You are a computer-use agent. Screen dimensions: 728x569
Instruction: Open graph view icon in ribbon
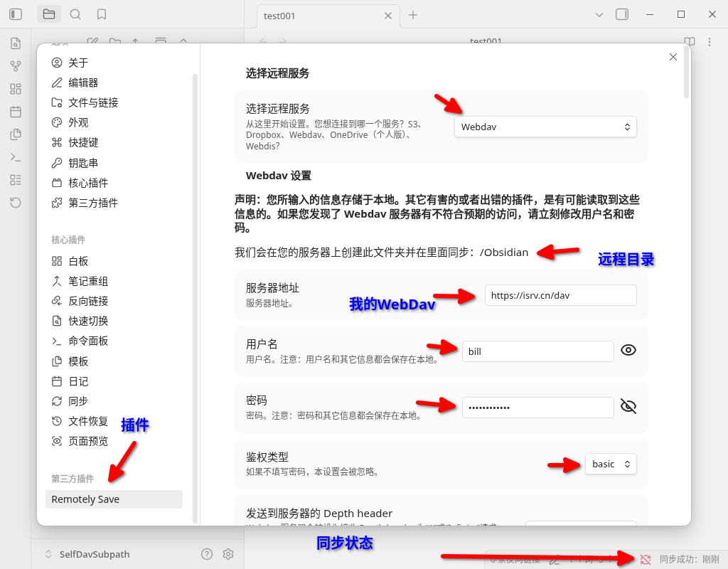tap(16, 66)
